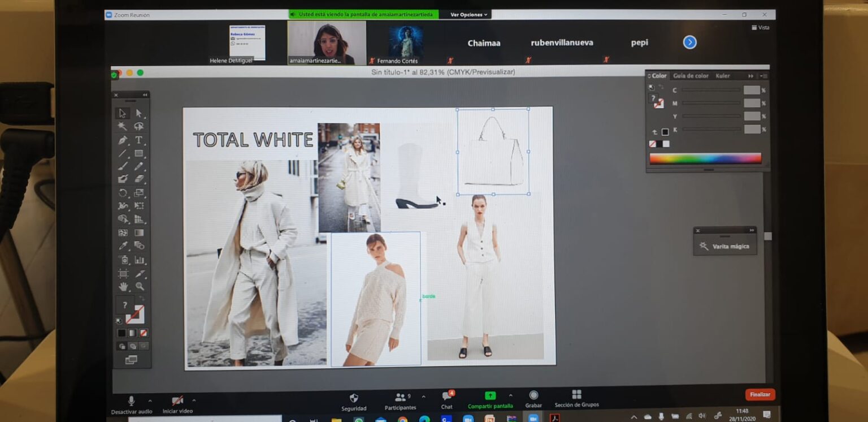The height and width of the screenshot is (422, 868).
Task: Switch to Guía de color tab
Action: click(x=691, y=76)
